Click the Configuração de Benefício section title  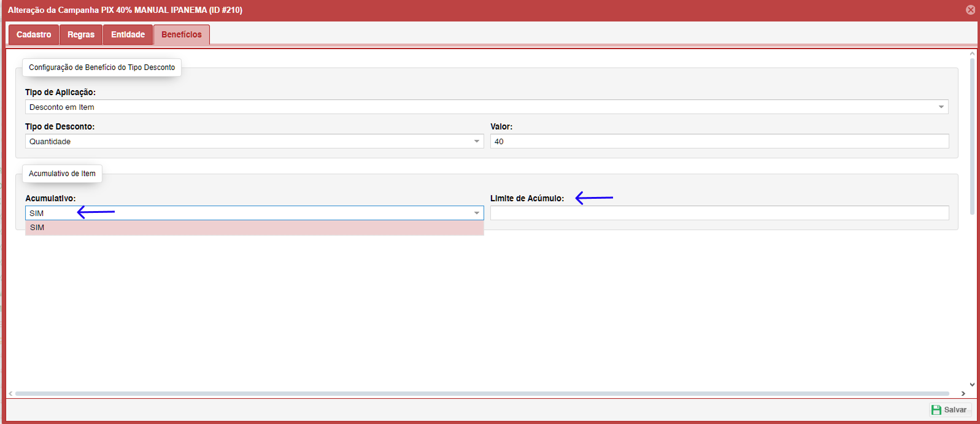point(102,67)
